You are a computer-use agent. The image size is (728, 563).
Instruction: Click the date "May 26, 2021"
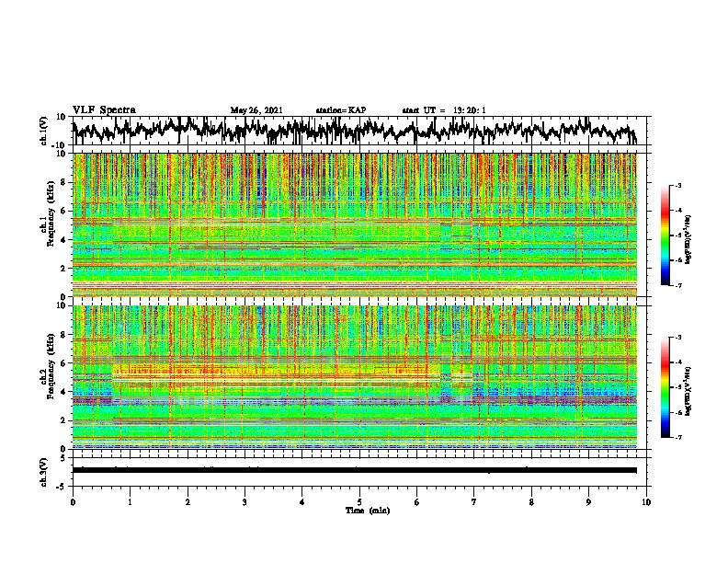256,110
